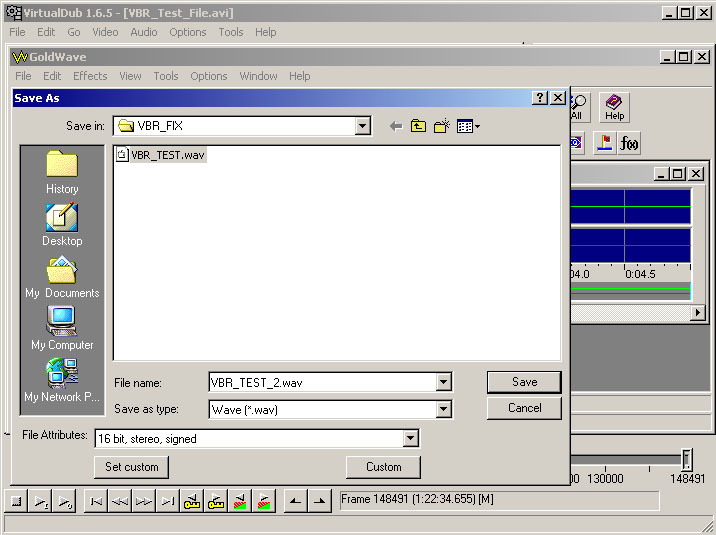Jump to start of video in VirtualDub

coord(96,502)
